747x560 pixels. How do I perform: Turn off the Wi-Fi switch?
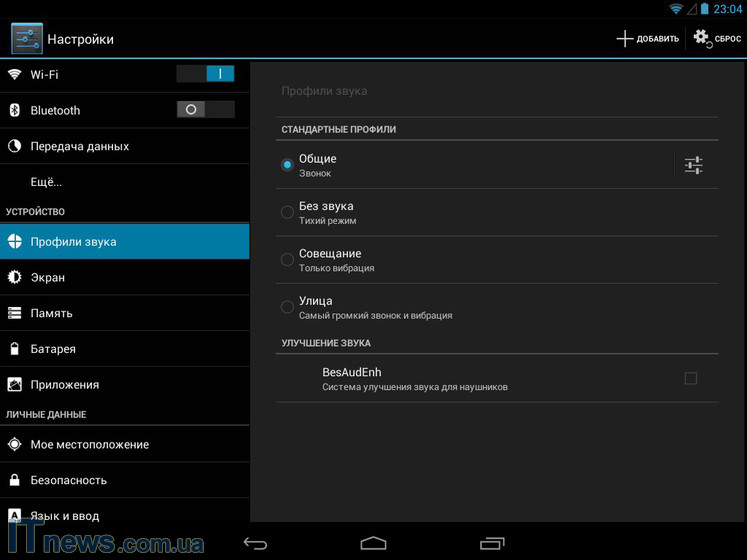tap(205, 74)
